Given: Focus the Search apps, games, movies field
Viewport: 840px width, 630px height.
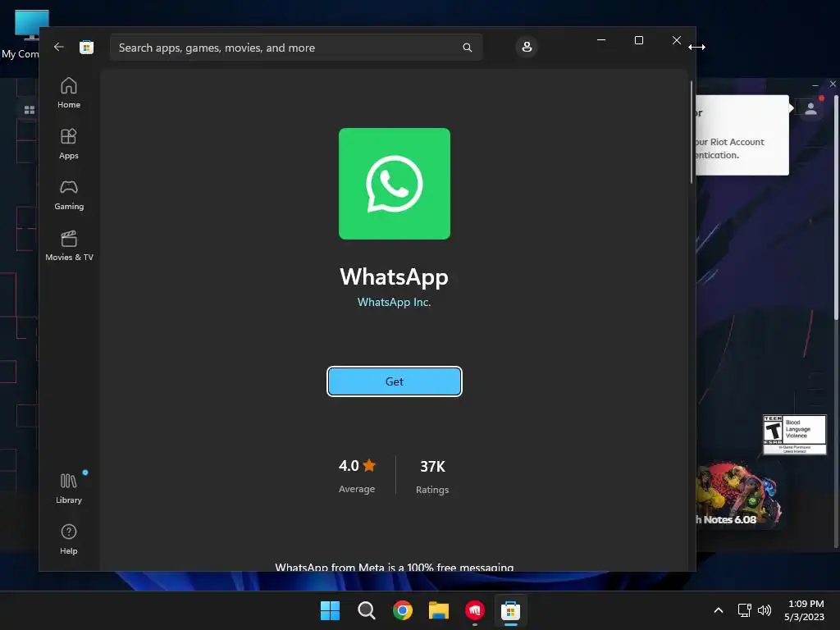Looking at the screenshot, I should (x=296, y=48).
